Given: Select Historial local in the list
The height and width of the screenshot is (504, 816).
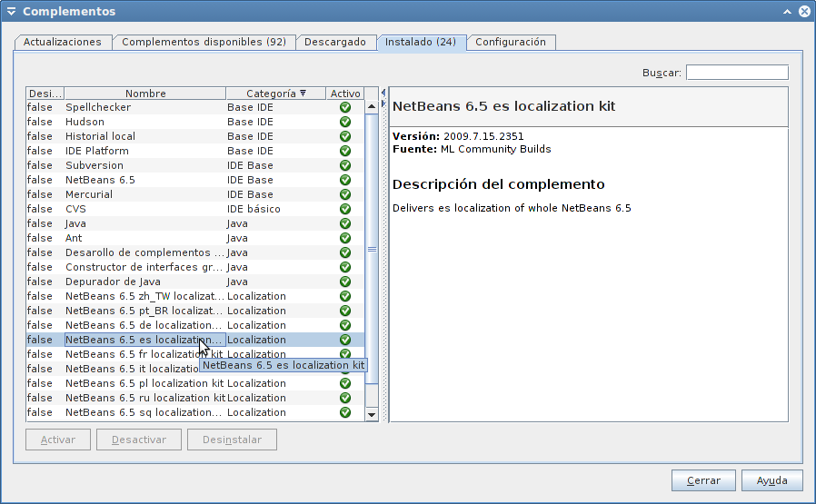Looking at the screenshot, I should pos(101,136).
